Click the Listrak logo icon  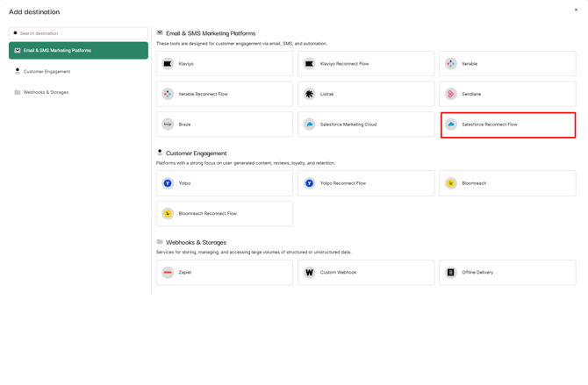pyautogui.click(x=309, y=94)
